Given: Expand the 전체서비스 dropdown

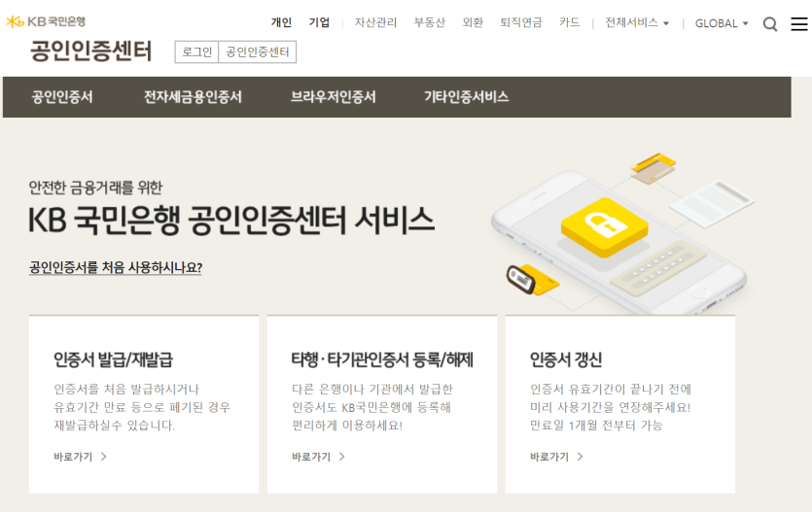Looking at the screenshot, I should pos(637,22).
